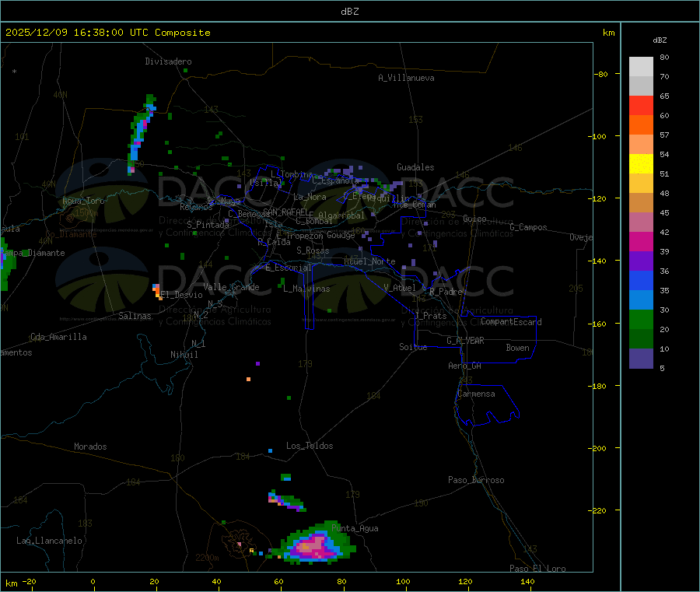Click the J_Prats map label
The image size is (700, 592).
[x=431, y=316]
